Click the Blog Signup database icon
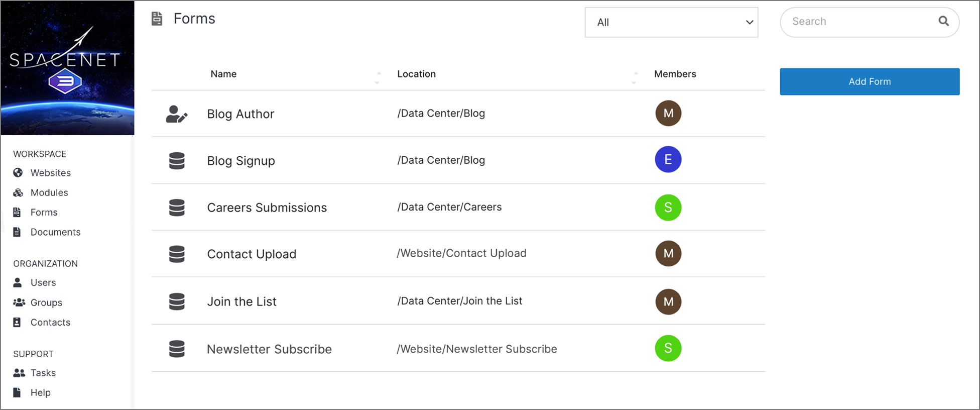 pos(177,161)
